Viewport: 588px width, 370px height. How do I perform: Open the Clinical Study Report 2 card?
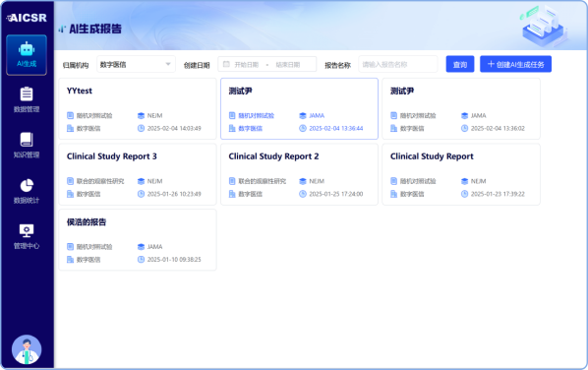click(x=299, y=174)
